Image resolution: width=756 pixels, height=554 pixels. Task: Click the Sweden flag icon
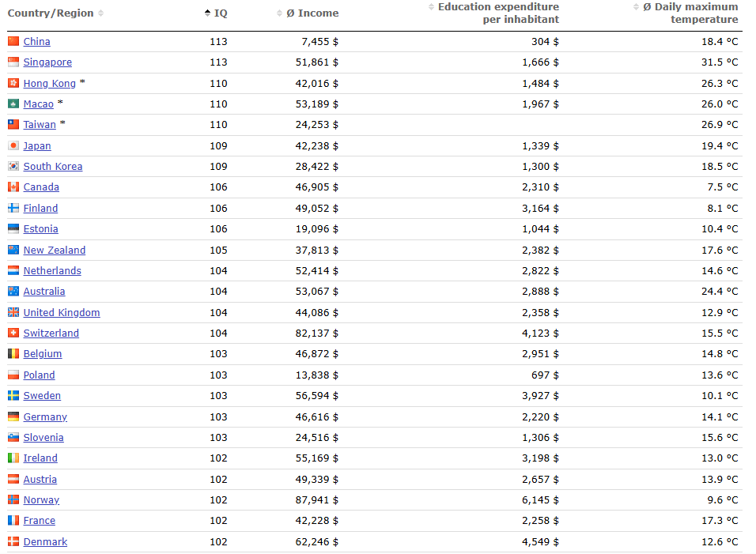click(x=13, y=396)
